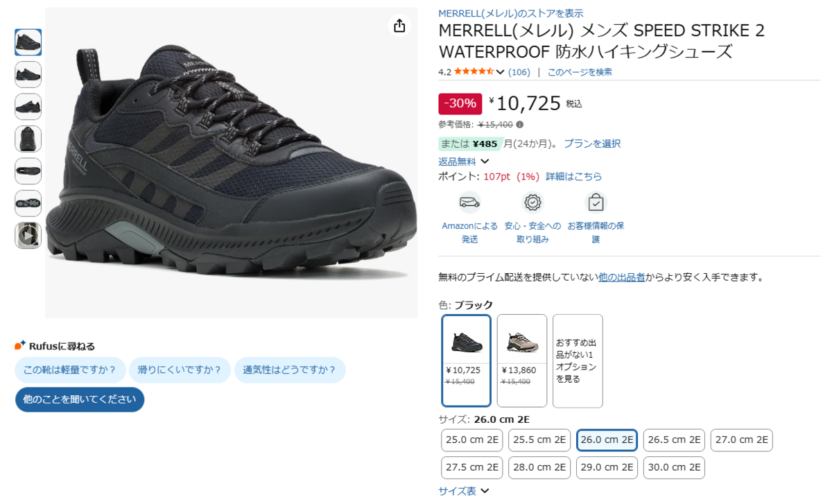Viewport: 832px width, 504px height.
Task: Click the Amazon delivery truck icon
Action: click(469, 202)
